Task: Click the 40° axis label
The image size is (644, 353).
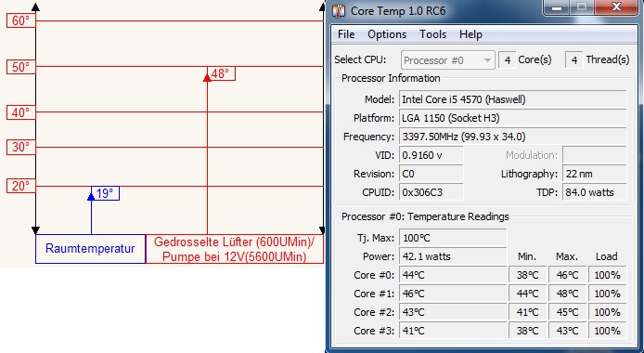Action: (21, 112)
